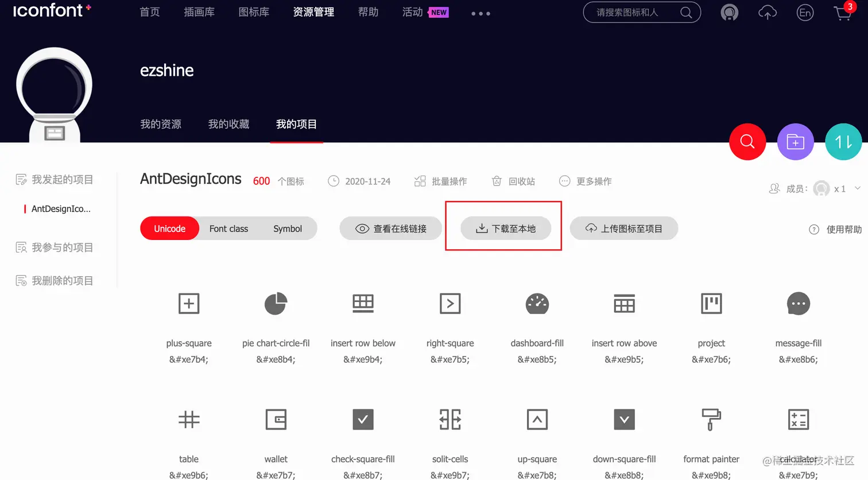
Task: Click 上传图标至项目 button
Action: tap(624, 229)
